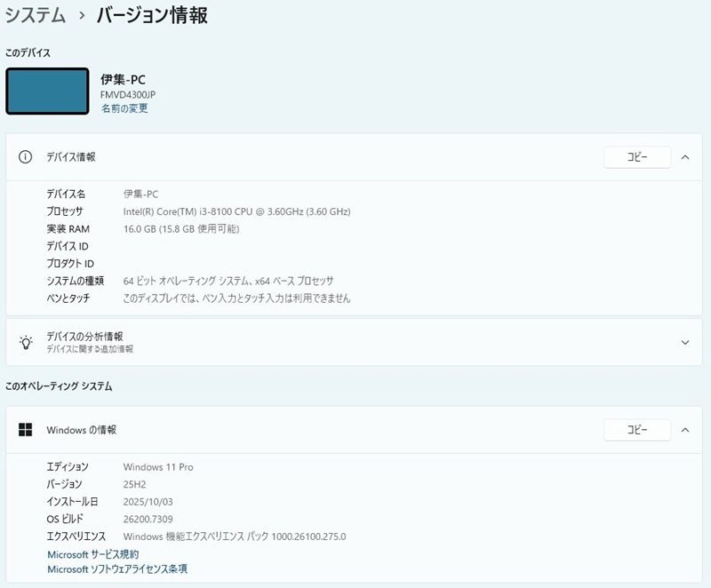Collapse the Windows の情報 section using its chevron

tap(685, 430)
